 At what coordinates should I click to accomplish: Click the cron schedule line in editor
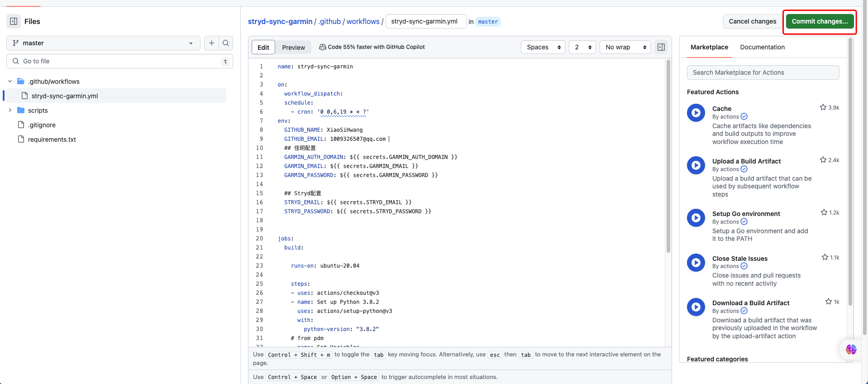[330, 112]
